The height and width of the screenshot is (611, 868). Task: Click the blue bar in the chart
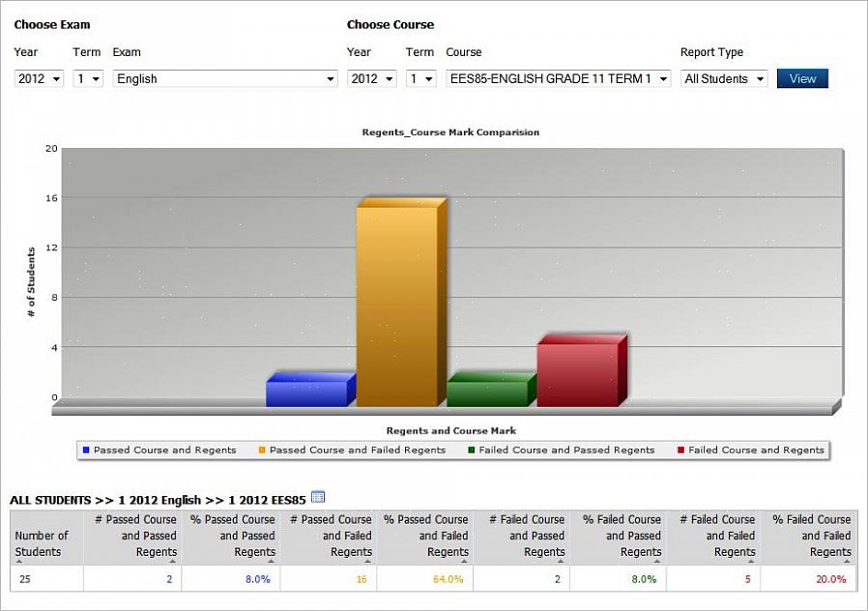coord(305,393)
